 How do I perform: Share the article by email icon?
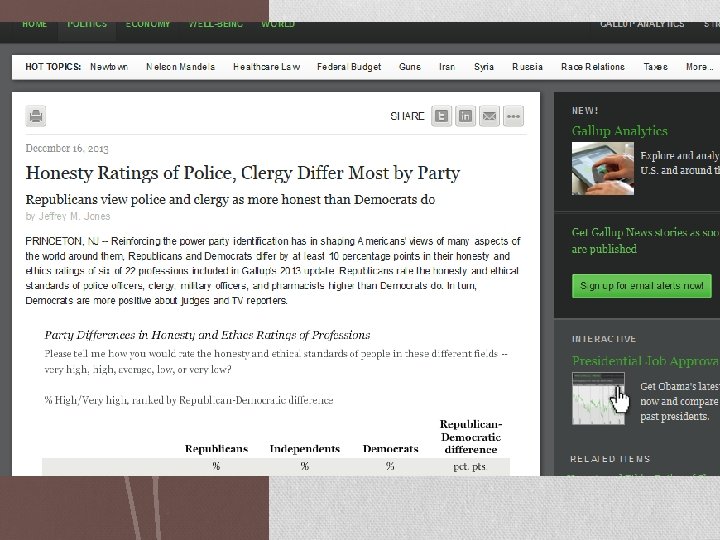click(489, 116)
